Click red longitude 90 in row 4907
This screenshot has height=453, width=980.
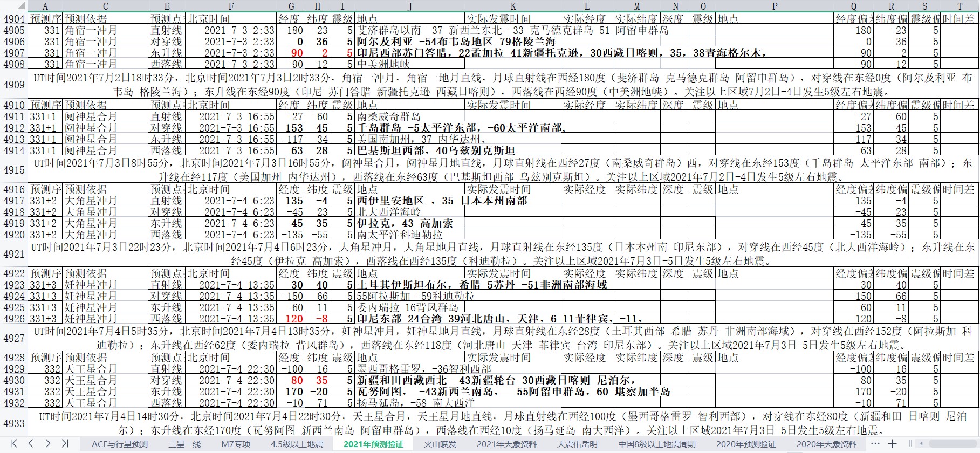pos(291,53)
